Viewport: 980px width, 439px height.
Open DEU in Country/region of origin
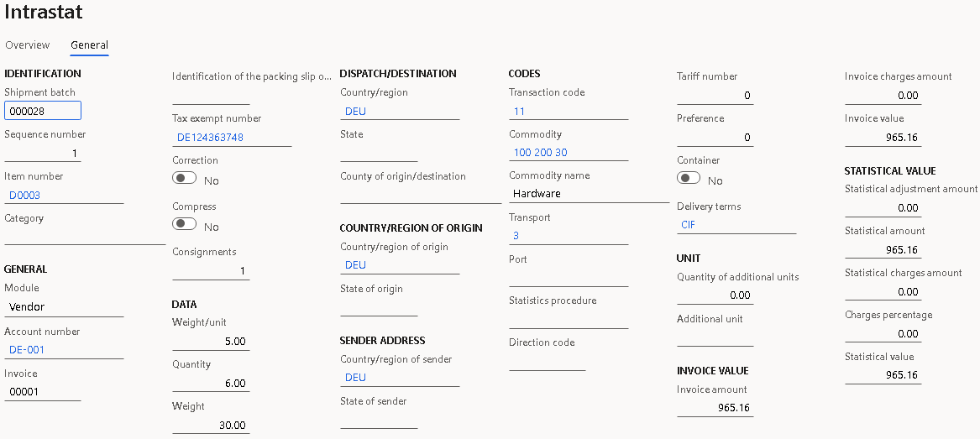click(x=356, y=265)
